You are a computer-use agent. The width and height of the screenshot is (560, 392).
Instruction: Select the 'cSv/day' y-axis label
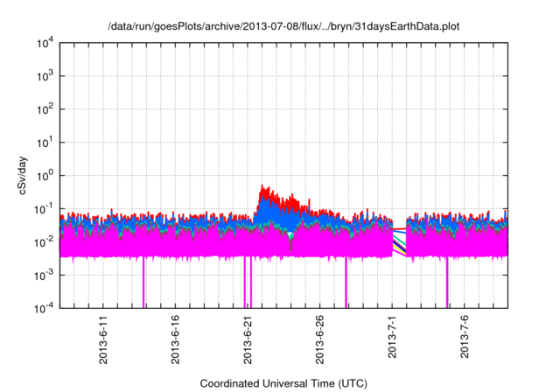(23, 175)
